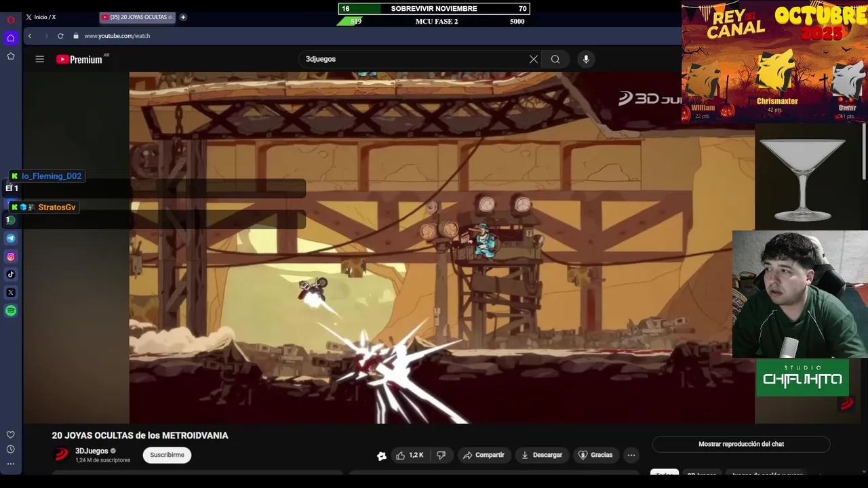Go back with browser back arrow
This screenshot has height=488, width=868.
pyautogui.click(x=30, y=36)
